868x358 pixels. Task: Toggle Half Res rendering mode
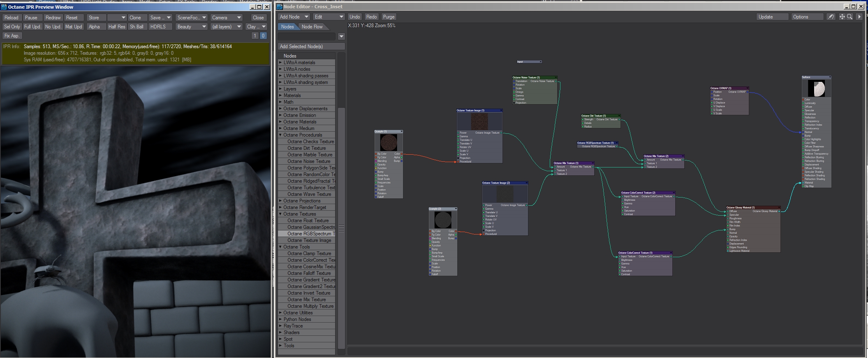pyautogui.click(x=117, y=27)
